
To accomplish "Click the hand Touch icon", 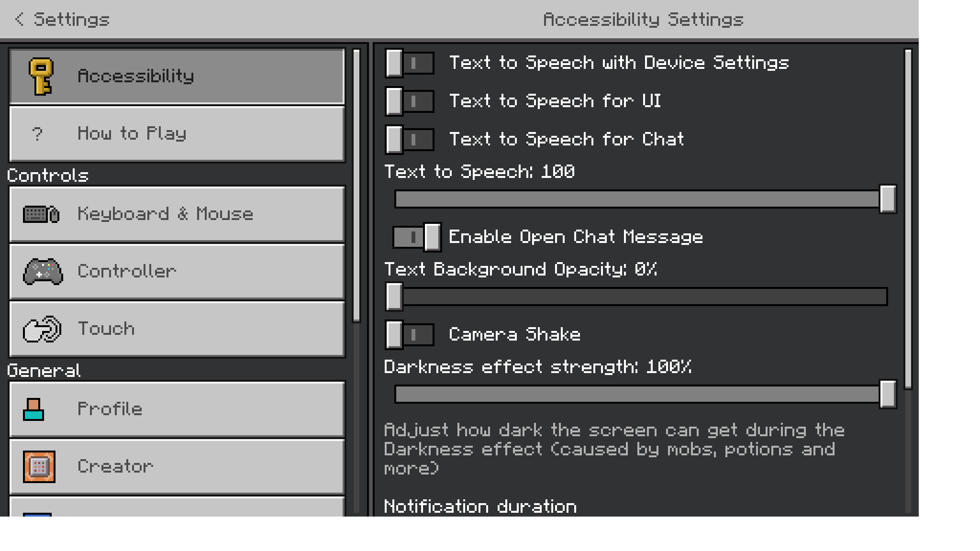I will 42,329.
